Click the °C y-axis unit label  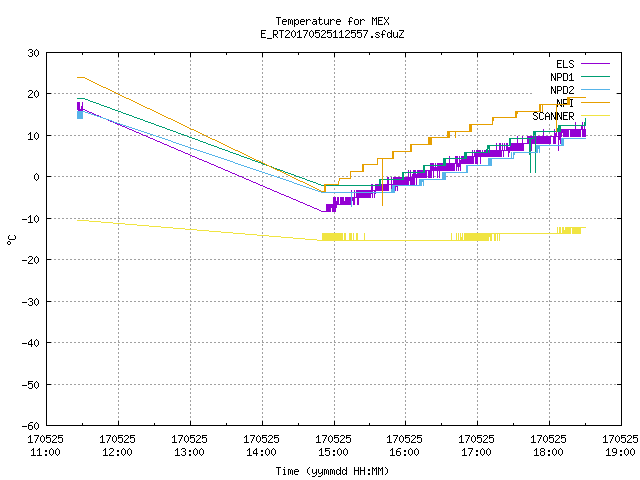coord(12,240)
